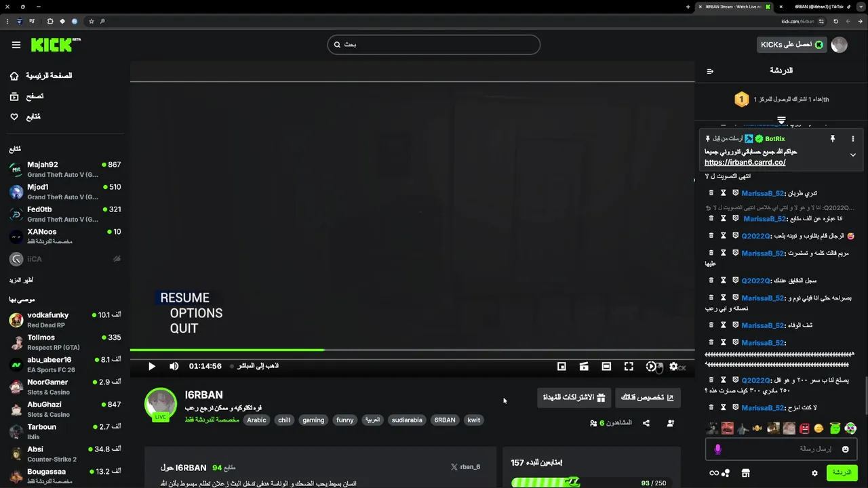Insert the green alien emote
868x488 pixels.
click(x=835, y=428)
